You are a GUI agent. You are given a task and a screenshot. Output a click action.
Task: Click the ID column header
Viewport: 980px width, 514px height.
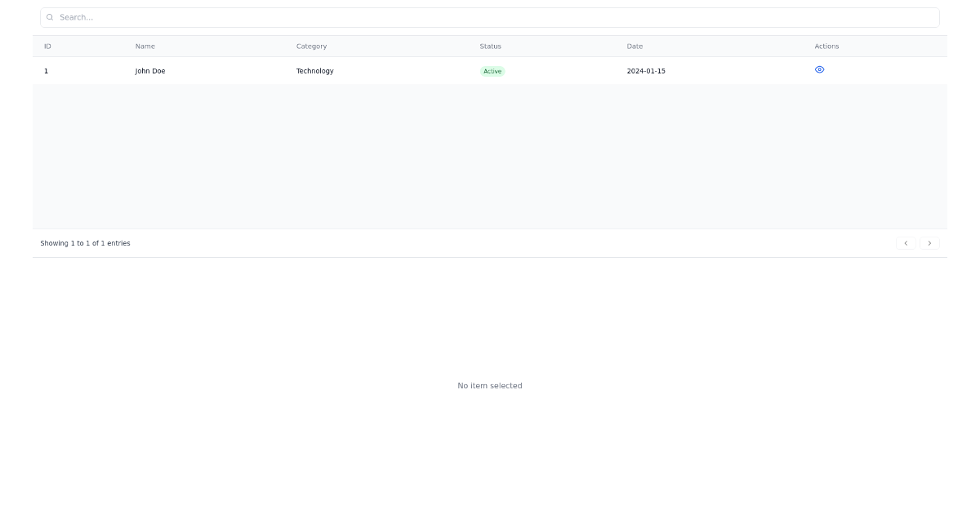(x=47, y=47)
